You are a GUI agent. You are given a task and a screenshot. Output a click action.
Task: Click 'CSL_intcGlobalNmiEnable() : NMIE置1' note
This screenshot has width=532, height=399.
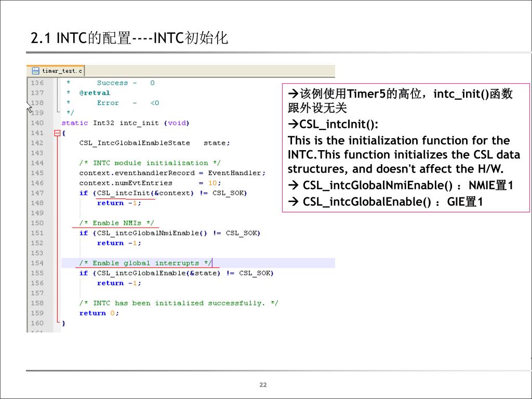[401, 185]
